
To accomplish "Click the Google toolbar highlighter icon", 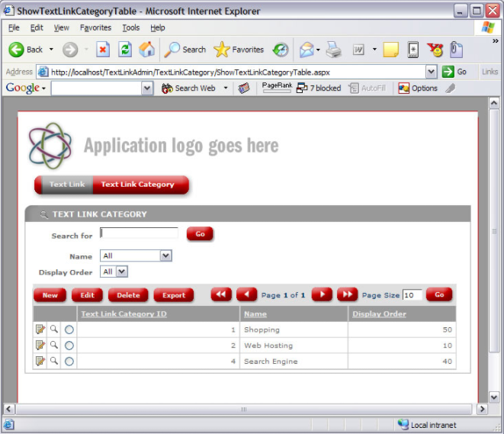I will 451,88.
